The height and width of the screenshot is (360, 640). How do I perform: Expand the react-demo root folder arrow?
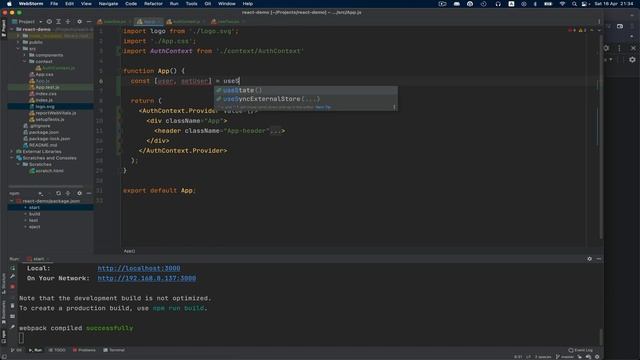[x=12, y=29]
